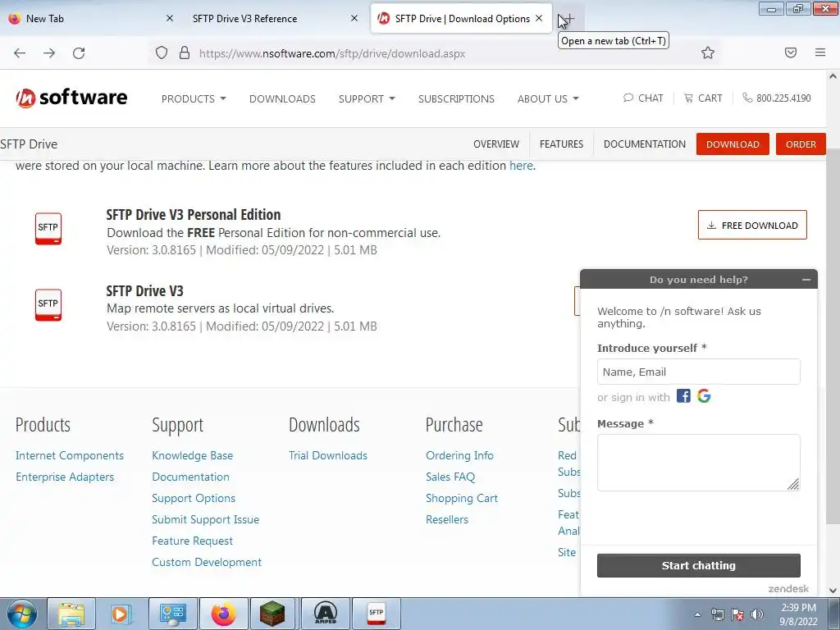Open Control Panel icon on taskbar

coord(172,614)
